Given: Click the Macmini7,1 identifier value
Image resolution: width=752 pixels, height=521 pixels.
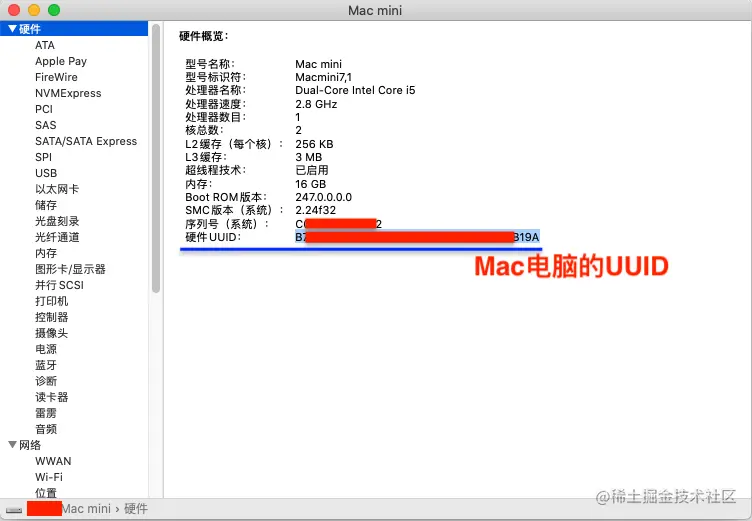Looking at the screenshot, I should (323, 77).
